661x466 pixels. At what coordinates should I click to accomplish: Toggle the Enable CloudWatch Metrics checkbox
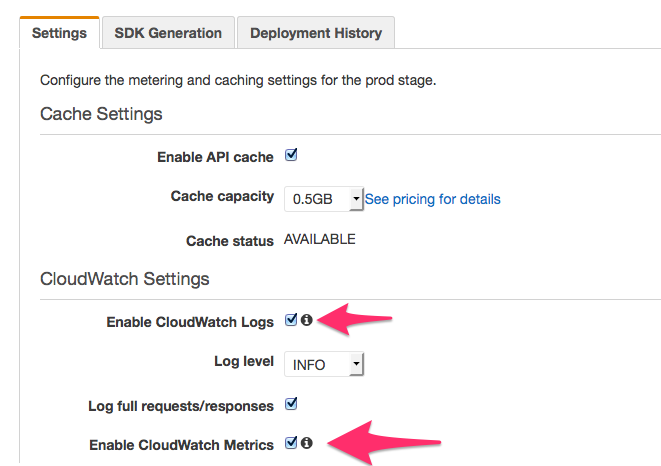coord(291,442)
